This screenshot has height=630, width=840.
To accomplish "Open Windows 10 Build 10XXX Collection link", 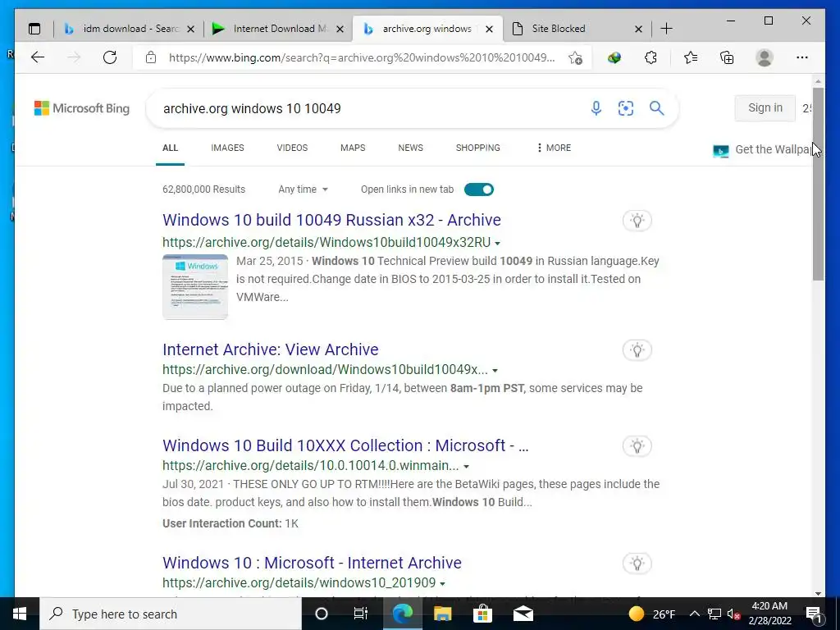I will [345, 445].
